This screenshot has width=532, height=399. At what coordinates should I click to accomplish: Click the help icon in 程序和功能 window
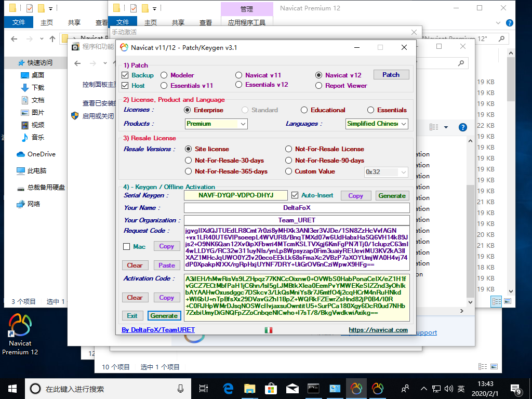coord(463,127)
